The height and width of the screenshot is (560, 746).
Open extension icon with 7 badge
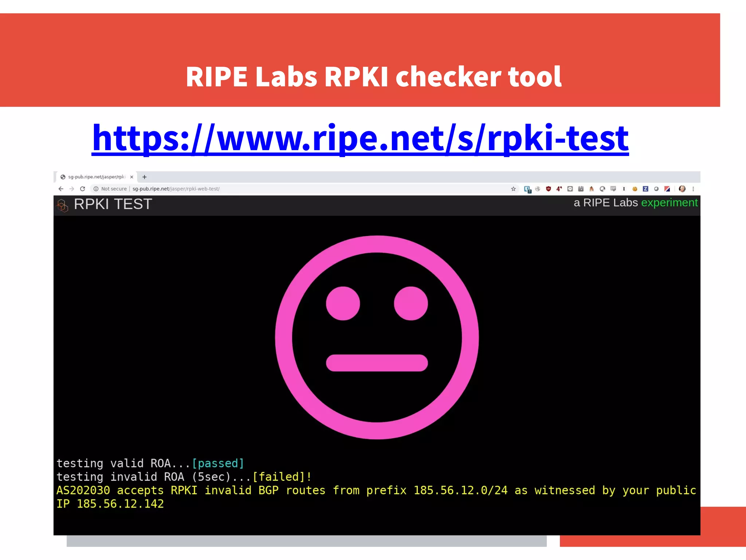coord(527,189)
